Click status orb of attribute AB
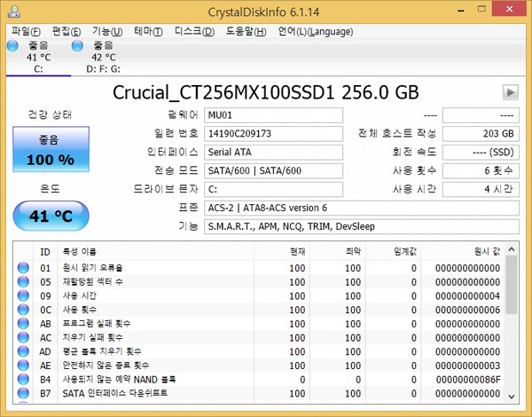532x417 pixels. [23, 323]
